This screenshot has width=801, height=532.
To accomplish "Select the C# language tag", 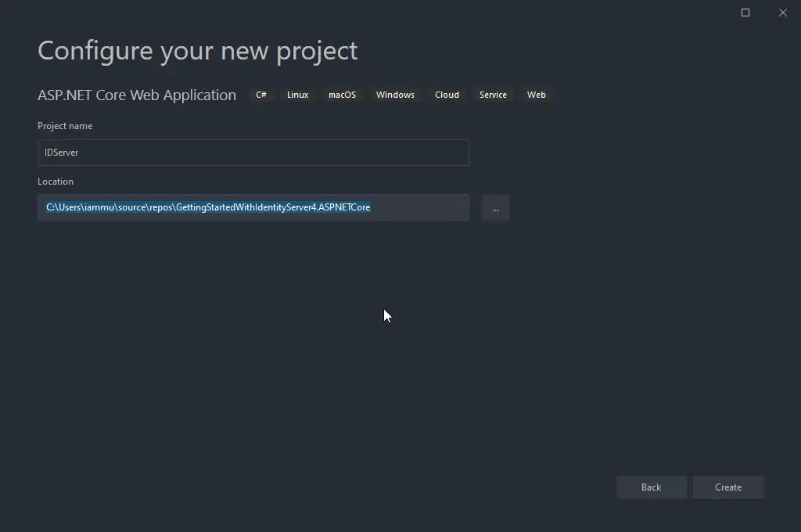I will (260, 94).
